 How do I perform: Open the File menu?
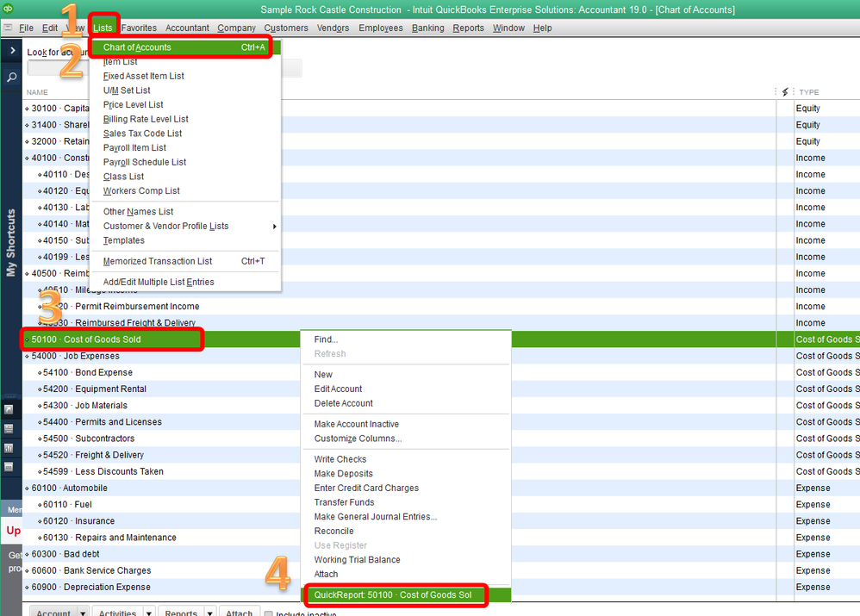[26, 28]
